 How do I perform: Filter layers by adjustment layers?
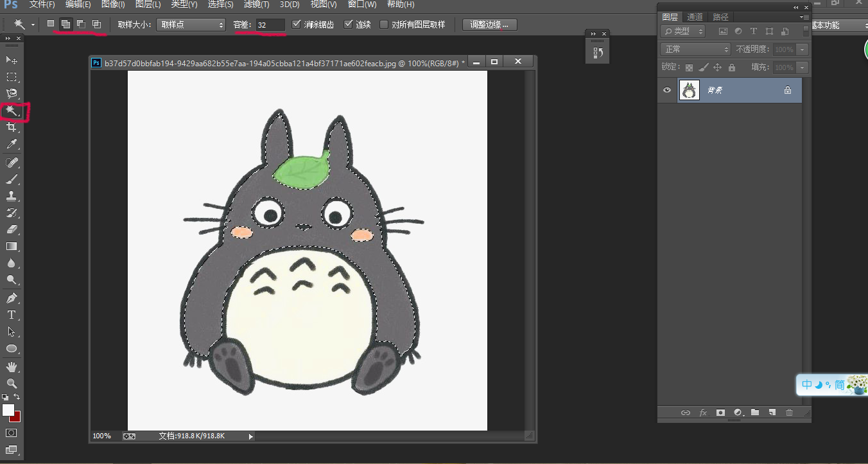(x=738, y=31)
